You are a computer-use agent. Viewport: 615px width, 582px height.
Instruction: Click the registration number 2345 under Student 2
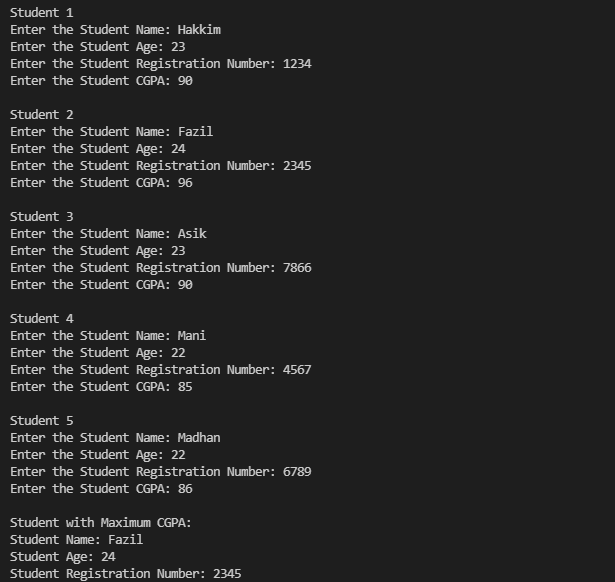(297, 166)
